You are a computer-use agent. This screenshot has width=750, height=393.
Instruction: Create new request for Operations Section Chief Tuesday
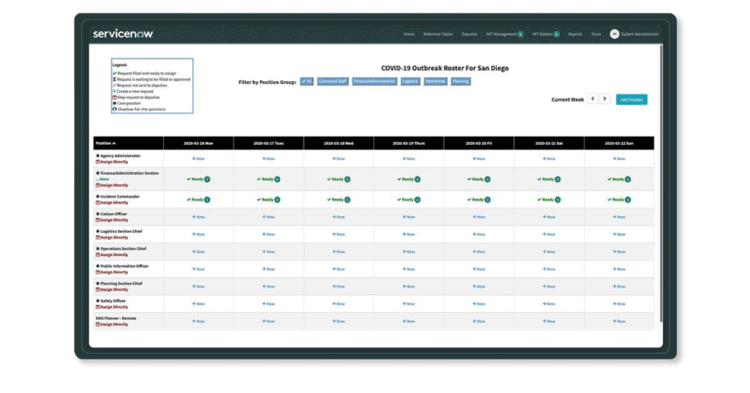click(269, 251)
